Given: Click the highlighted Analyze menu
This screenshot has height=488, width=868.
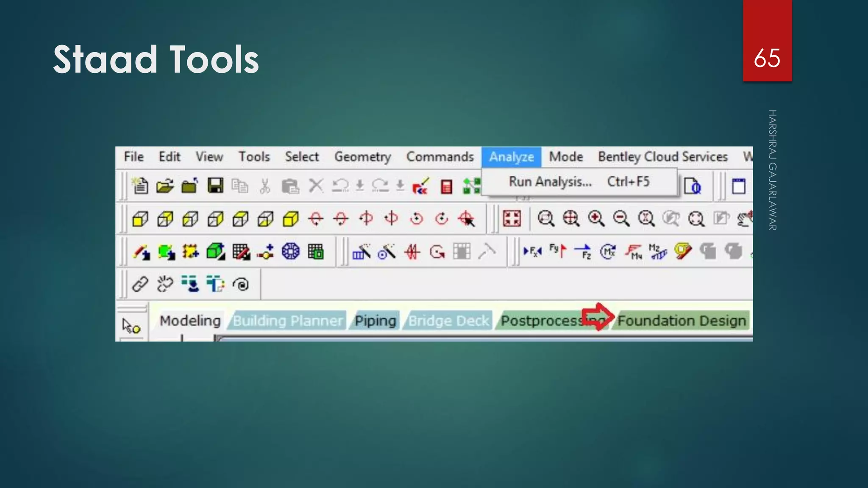Looking at the screenshot, I should [511, 157].
